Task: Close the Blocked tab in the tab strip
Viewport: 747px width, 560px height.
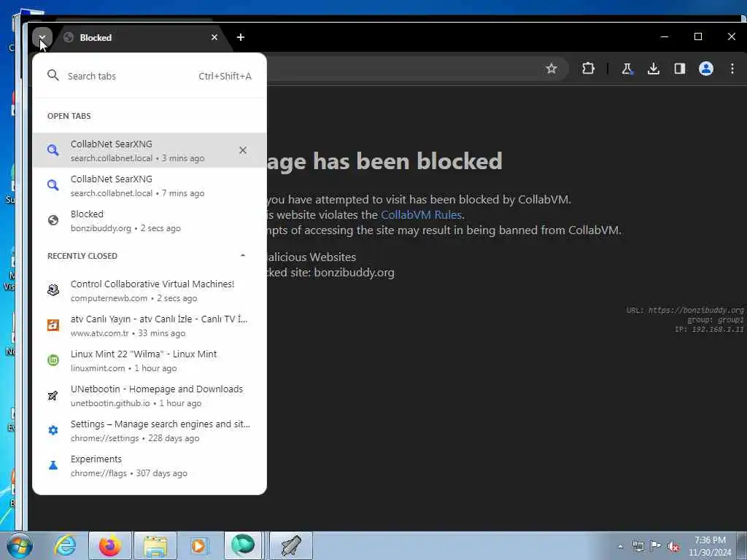Action: click(214, 37)
